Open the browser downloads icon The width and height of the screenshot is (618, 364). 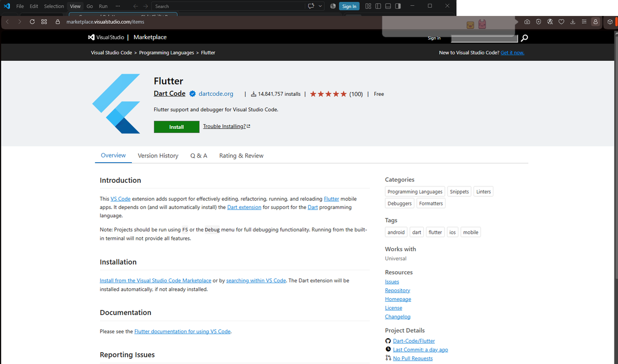click(x=573, y=22)
